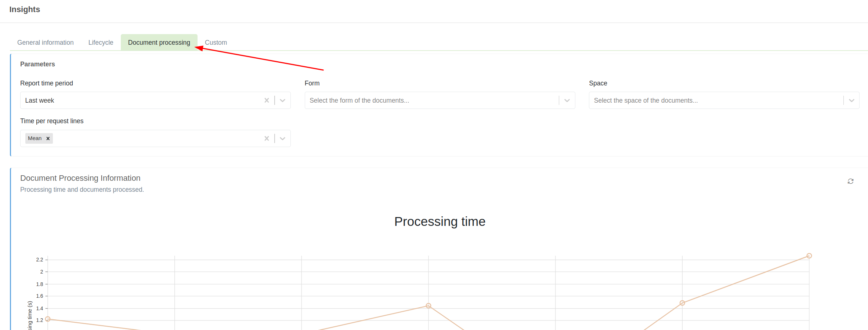Remove the Mean tag
The width and height of the screenshot is (868, 330).
click(x=48, y=139)
